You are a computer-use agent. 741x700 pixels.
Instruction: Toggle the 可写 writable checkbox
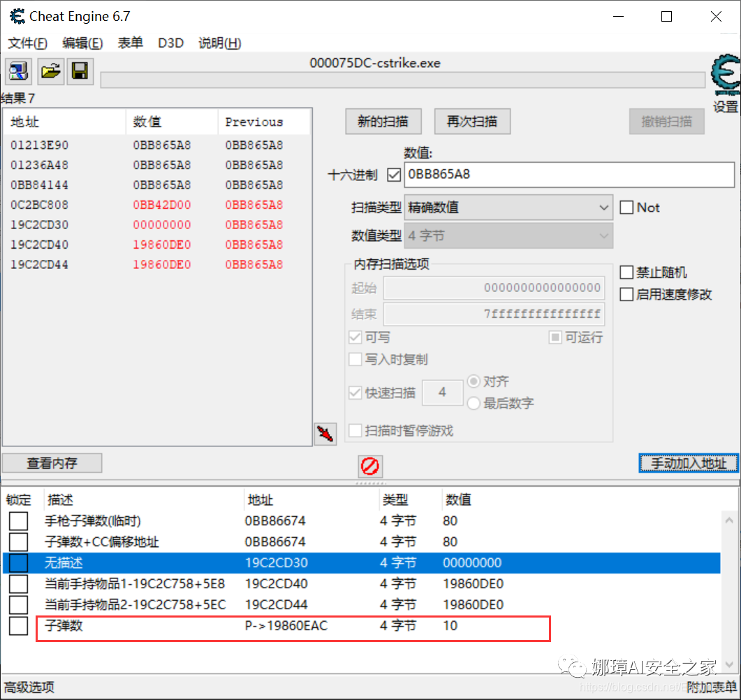[355, 337]
